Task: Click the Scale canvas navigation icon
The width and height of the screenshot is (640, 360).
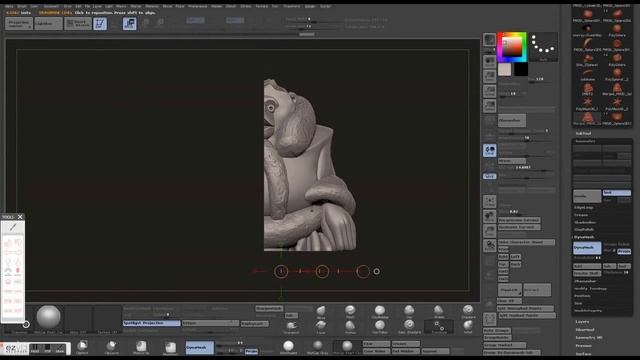Action: coord(489,231)
